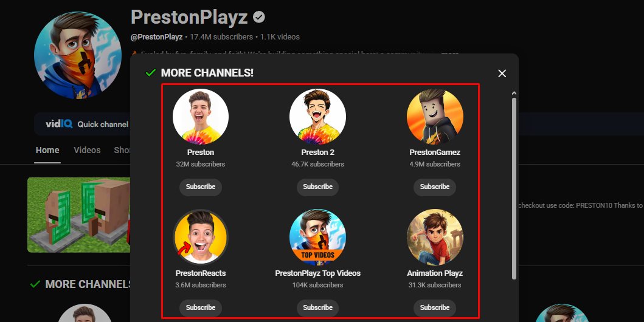Click the 104K subscribers text

(317, 285)
